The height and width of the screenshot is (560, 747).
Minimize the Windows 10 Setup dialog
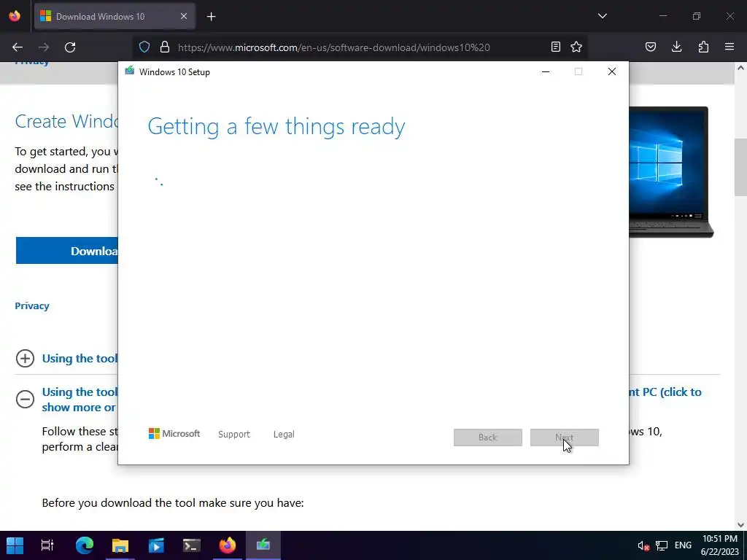(x=546, y=71)
